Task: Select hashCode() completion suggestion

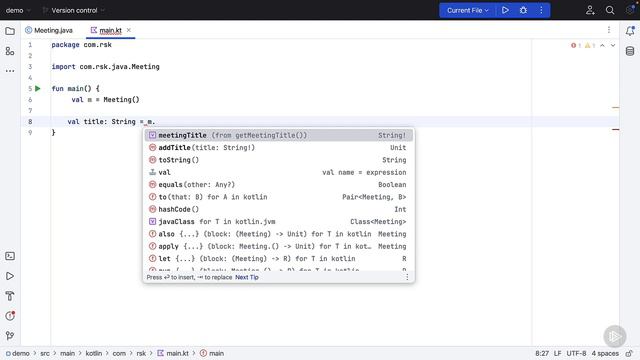Action: click(x=278, y=209)
